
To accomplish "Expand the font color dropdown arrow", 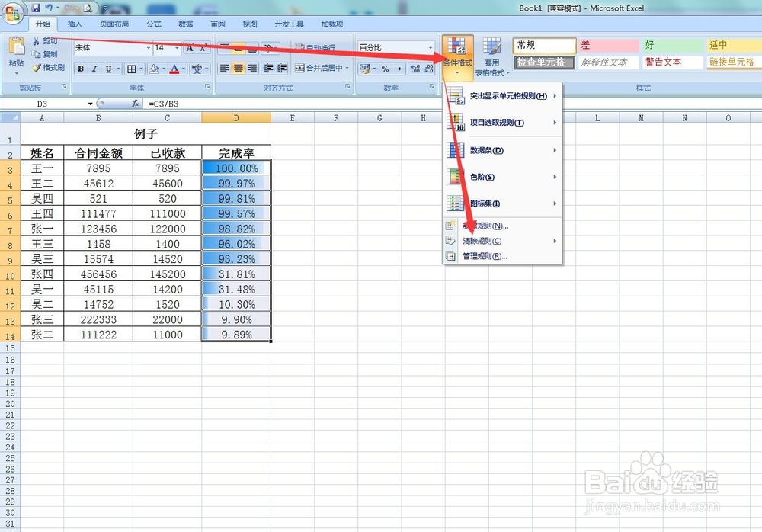I will 184,69.
